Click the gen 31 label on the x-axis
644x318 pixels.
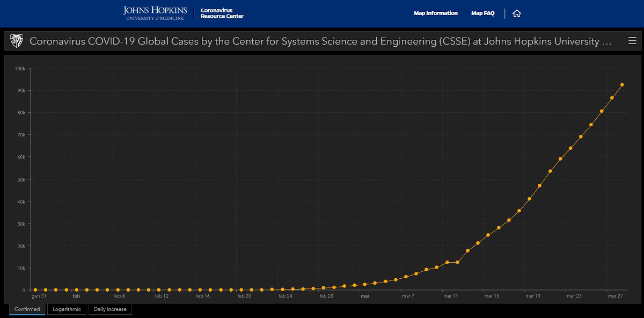pyautogui.click(x=39, y=296)
